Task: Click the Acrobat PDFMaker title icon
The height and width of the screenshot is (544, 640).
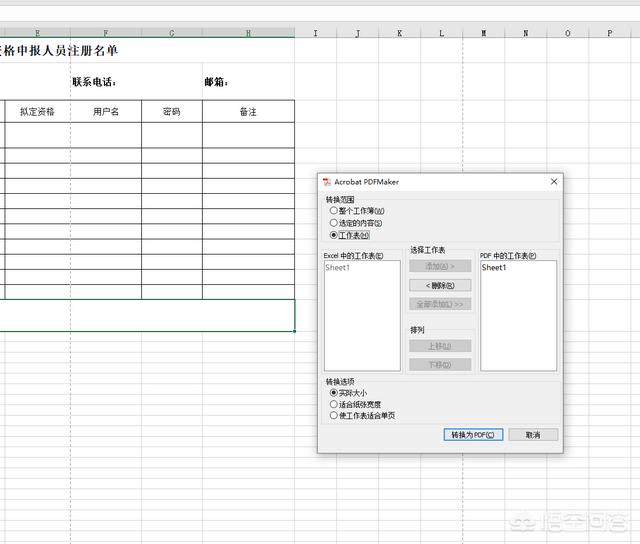Action: [327, 182]
